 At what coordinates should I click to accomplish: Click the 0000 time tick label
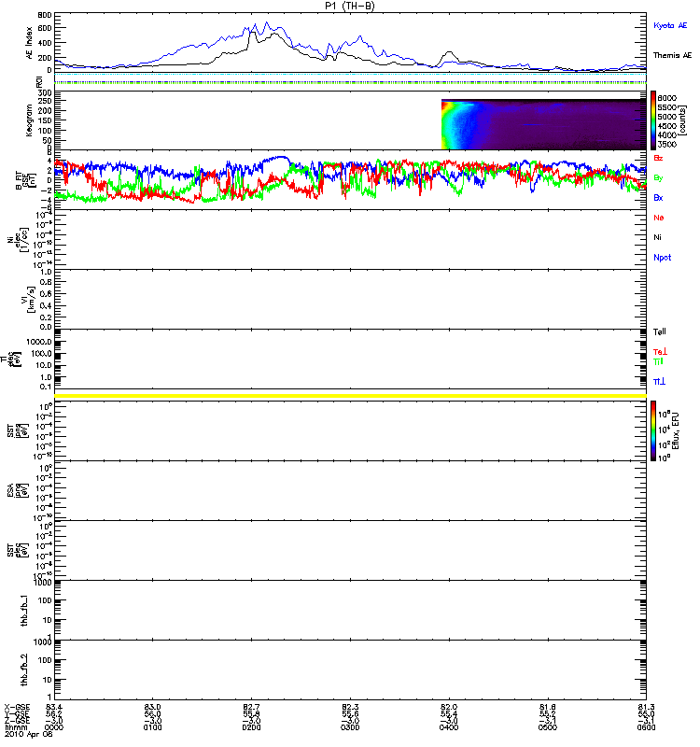(x=54, y=727)
